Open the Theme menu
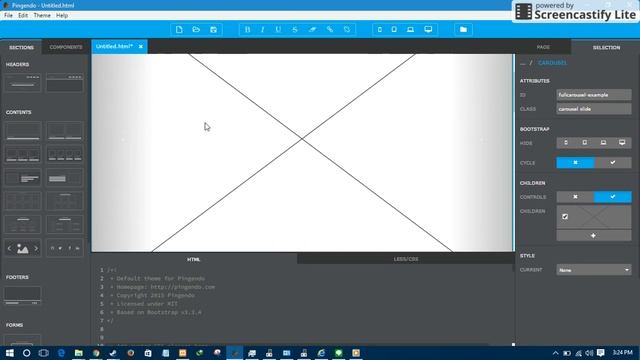 click(42, 16)
